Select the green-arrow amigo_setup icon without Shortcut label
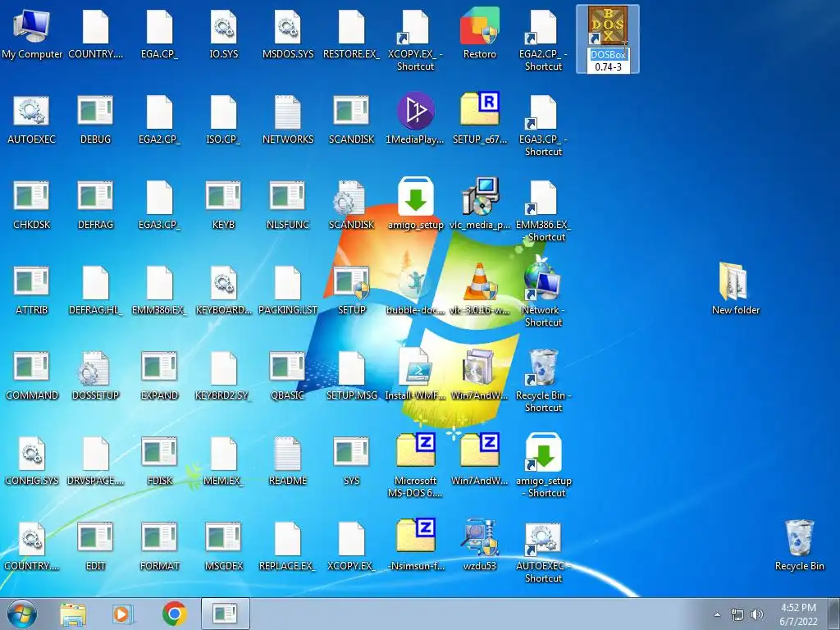 pyautogui.click(x=416, y=196)
